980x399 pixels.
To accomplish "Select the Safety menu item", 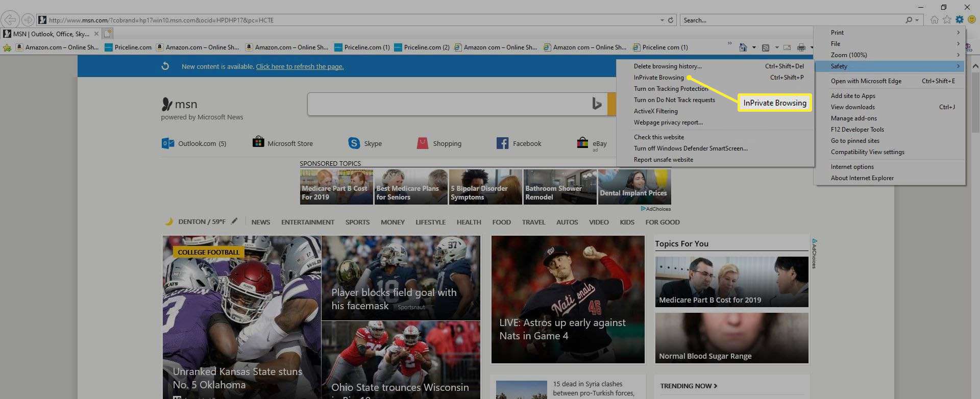I will [x=890, y=66].
